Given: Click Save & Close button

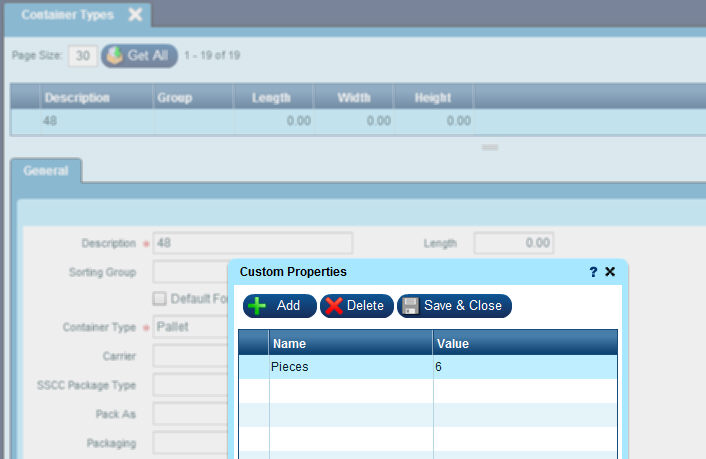Looking at the screenshot, I should click(x=454, y=306).
